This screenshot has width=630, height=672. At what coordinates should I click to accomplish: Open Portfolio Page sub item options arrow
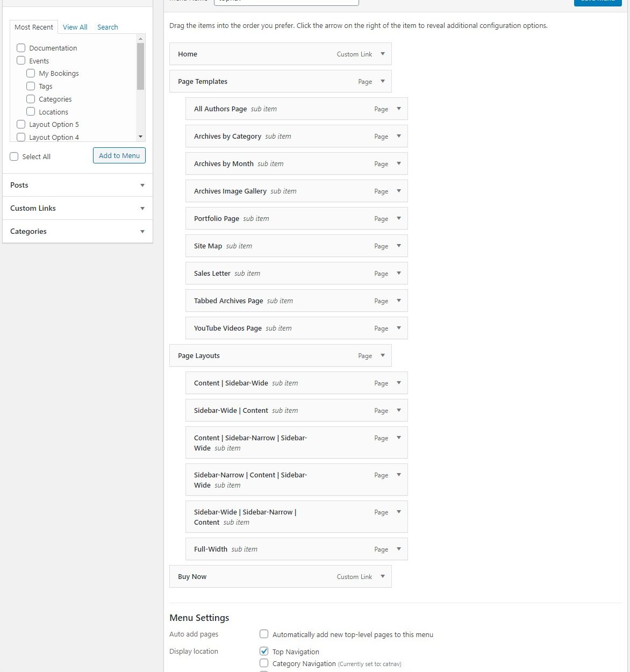pos(399,218)
